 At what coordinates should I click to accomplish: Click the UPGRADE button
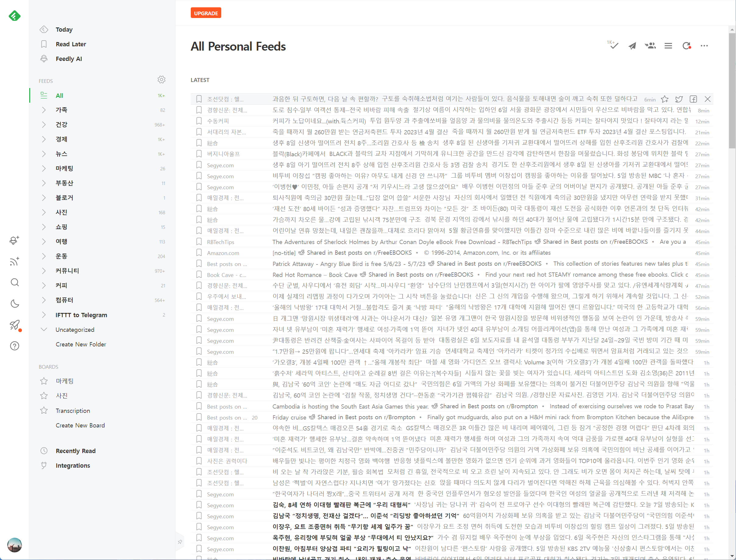[206, 13]
